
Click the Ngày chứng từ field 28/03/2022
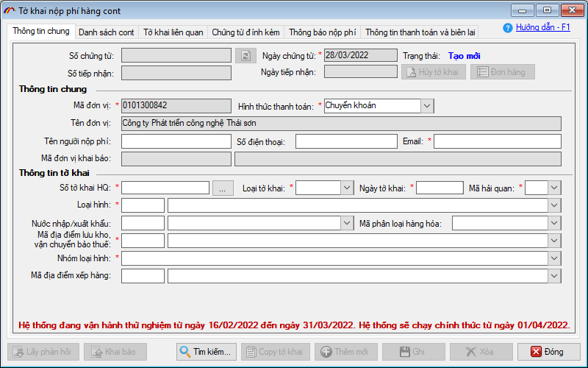(x=360, y=55)
